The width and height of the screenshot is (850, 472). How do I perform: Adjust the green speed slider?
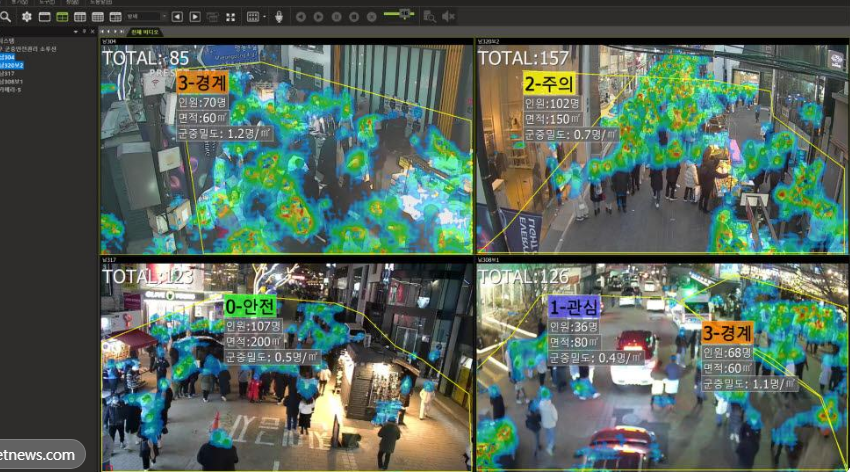click(400, 14)
